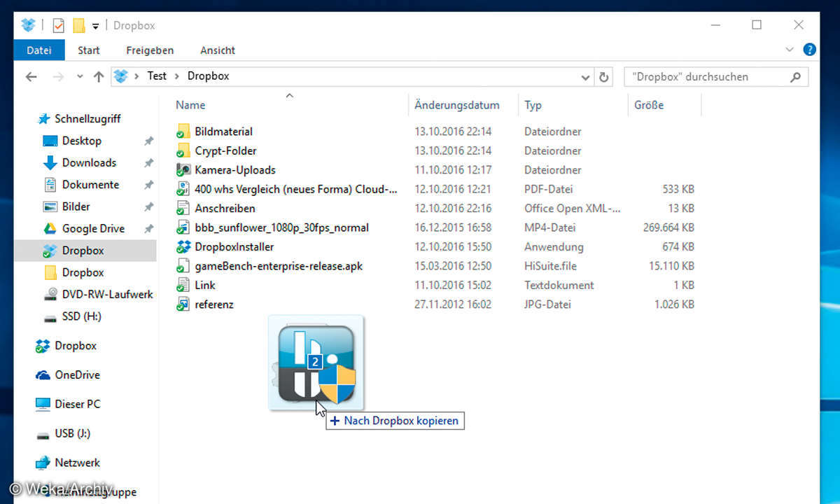Click the Link text document icon
The width and height of the screenshot is (840, 504).
tap(183, 285)
